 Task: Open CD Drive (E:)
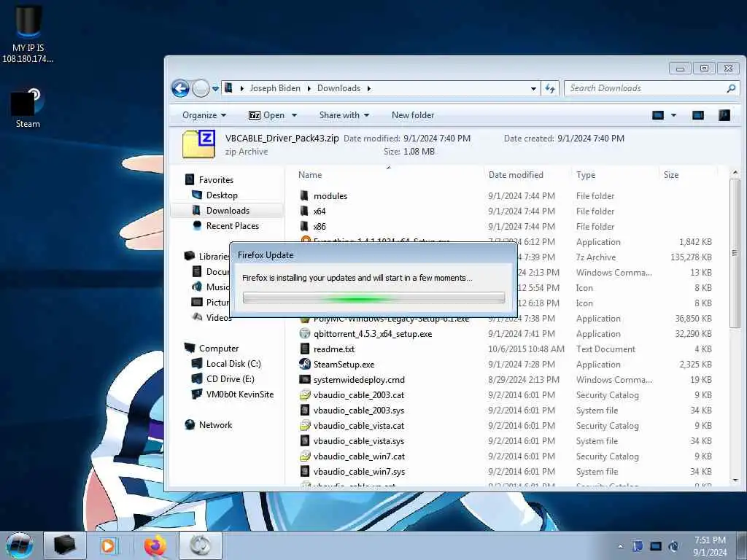[230, 379]
